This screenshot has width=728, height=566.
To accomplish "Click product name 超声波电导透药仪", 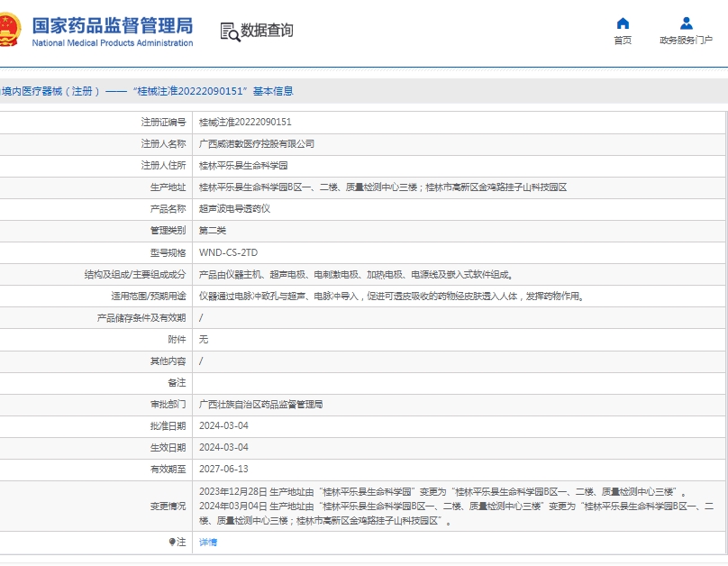I will click(x=234, y=209).
